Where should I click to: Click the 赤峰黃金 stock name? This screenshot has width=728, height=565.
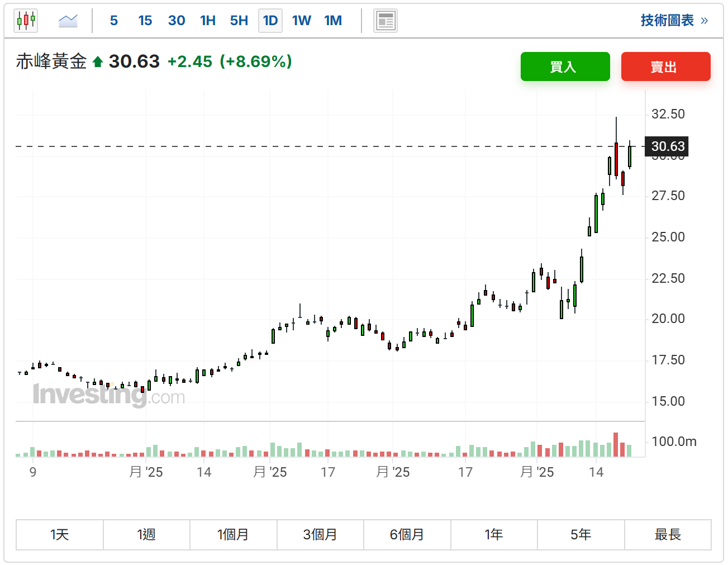pos(51,61)
